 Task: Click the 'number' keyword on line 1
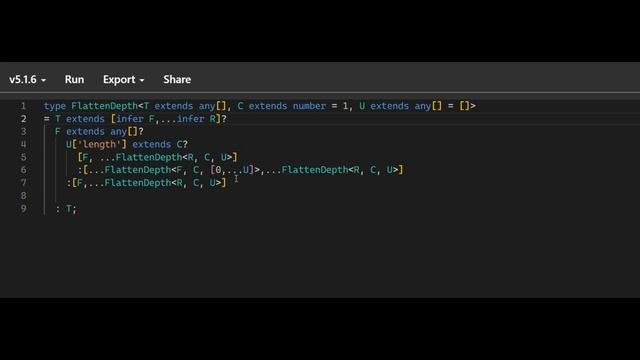[309, 106]
